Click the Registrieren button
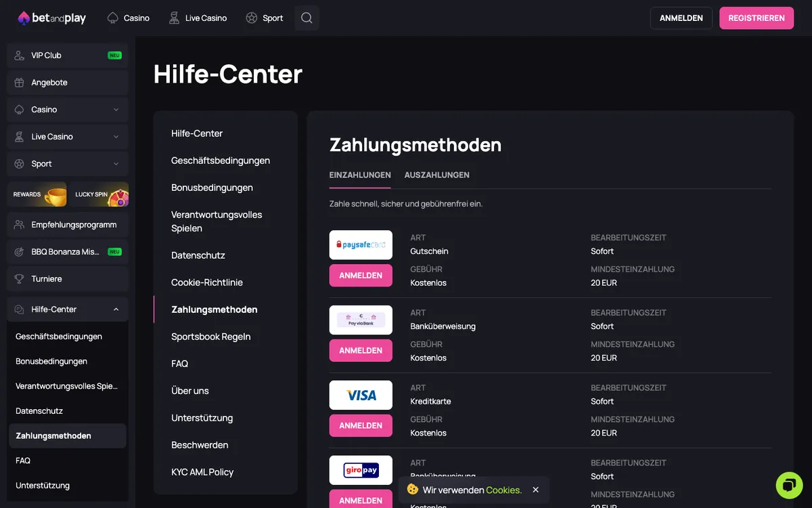This screenshot has height=508, width=812. click(757, 18)
